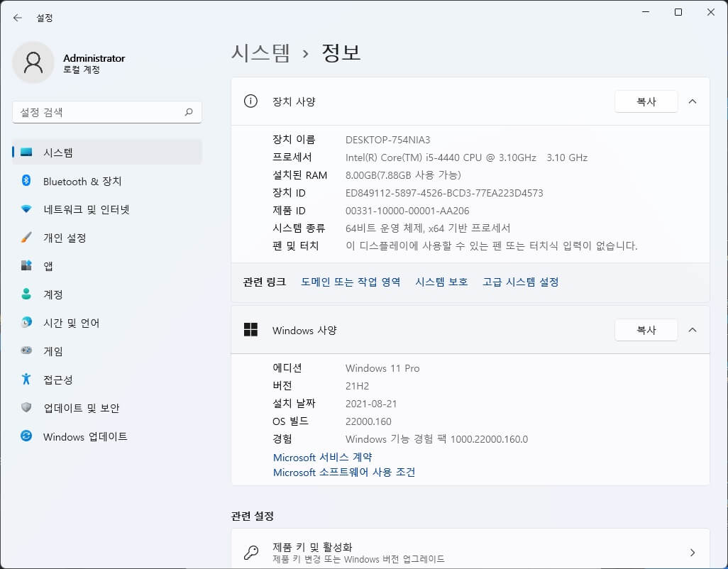Go to 네트워크 및 인터넷 settings
The height and width of the screenshot is (569, 728).
point(107,209)
